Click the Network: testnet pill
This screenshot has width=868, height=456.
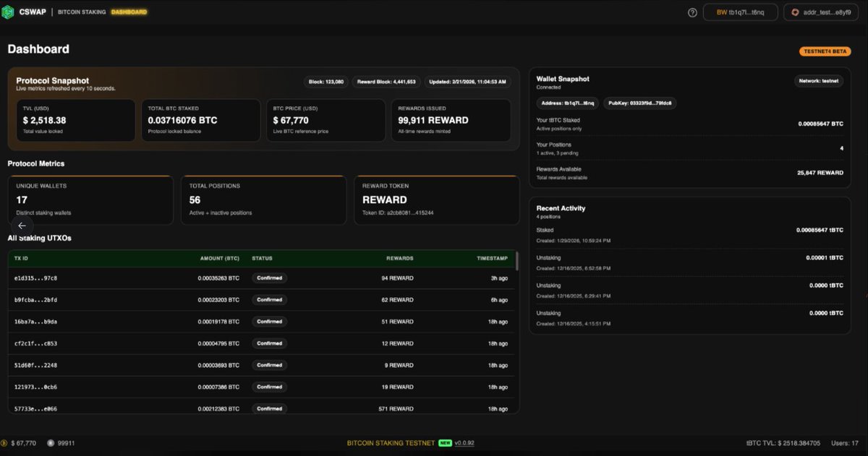(x=819, y=81)
